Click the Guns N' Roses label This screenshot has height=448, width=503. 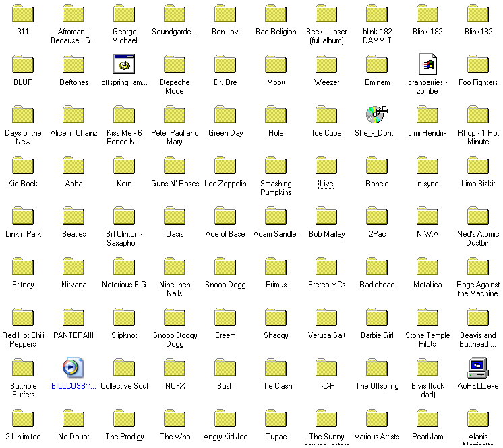pos(175,184)
